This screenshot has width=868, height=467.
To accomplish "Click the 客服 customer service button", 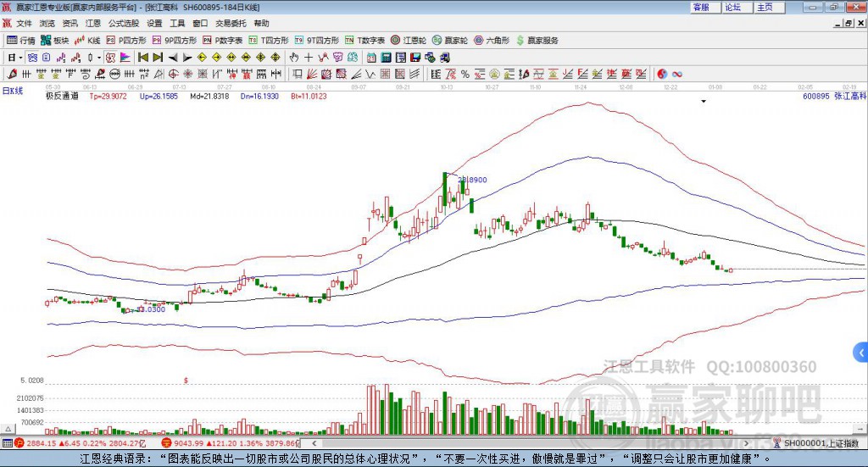I will click(x=705, y=7).
